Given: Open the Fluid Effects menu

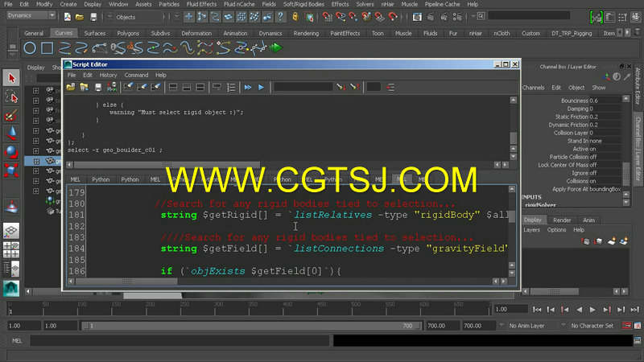Looking at the screenshot, I should 201,4.
